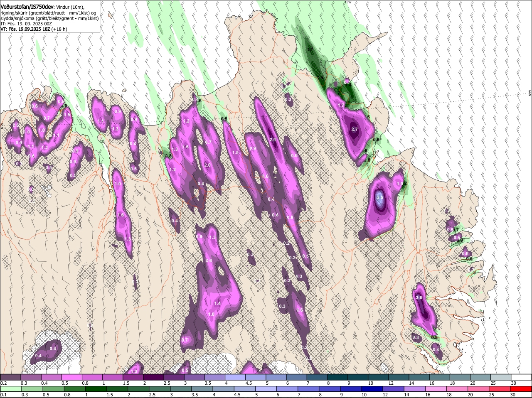Pick the 25–30 pale grey swatch on the snow scale
This screenshot has width=532, height=398.
point(501,377)
